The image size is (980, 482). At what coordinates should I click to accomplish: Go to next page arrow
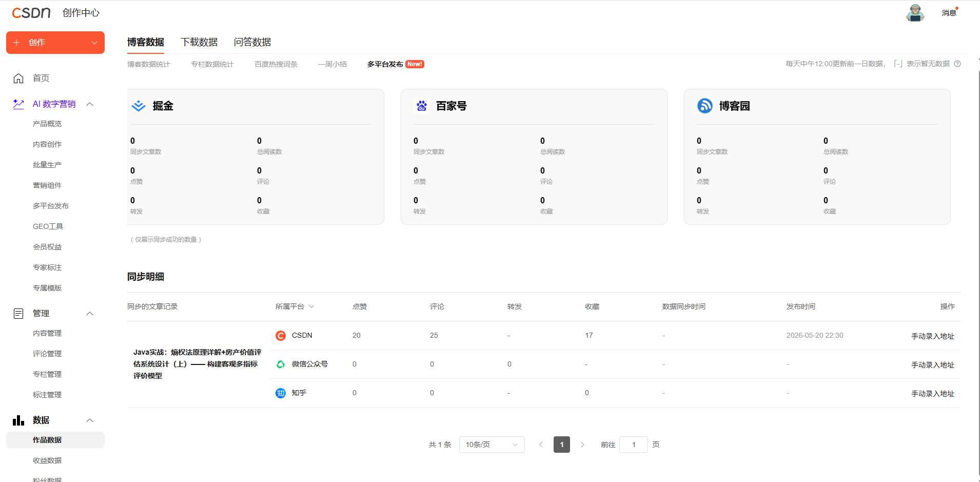coord(582,445)
